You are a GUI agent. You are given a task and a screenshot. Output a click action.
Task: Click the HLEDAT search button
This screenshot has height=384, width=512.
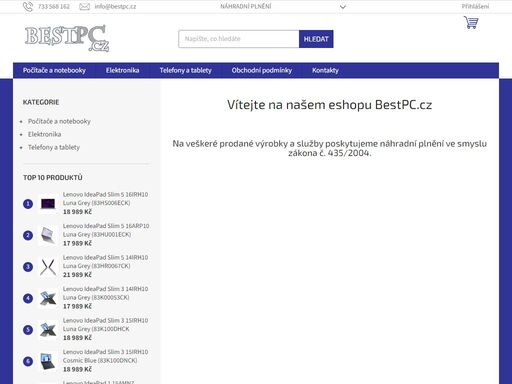(316, 39)
